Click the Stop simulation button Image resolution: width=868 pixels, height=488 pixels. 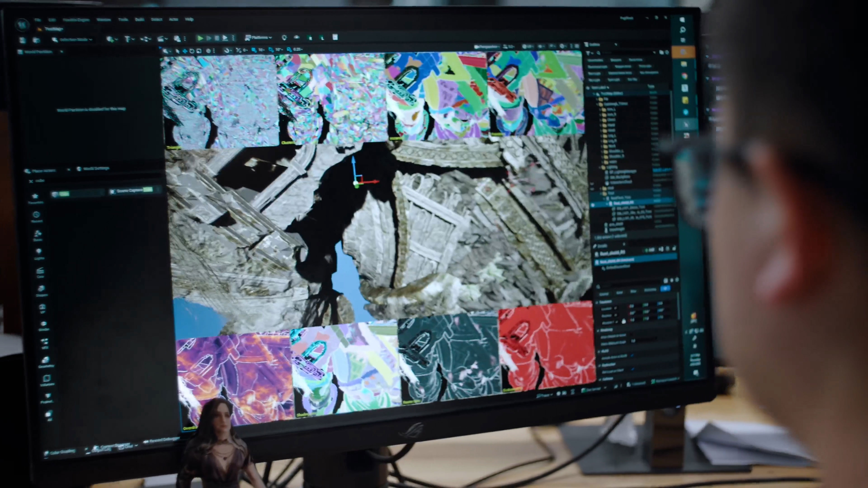(217, 38)
